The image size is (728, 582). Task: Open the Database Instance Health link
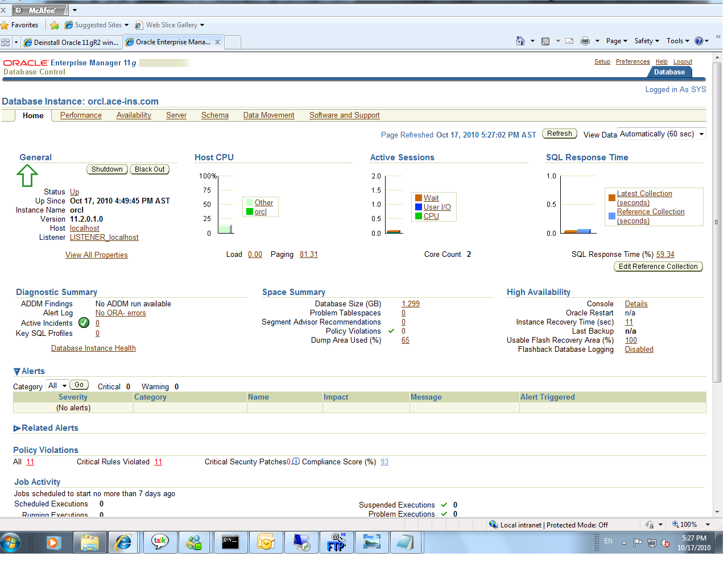pos(93,348)
